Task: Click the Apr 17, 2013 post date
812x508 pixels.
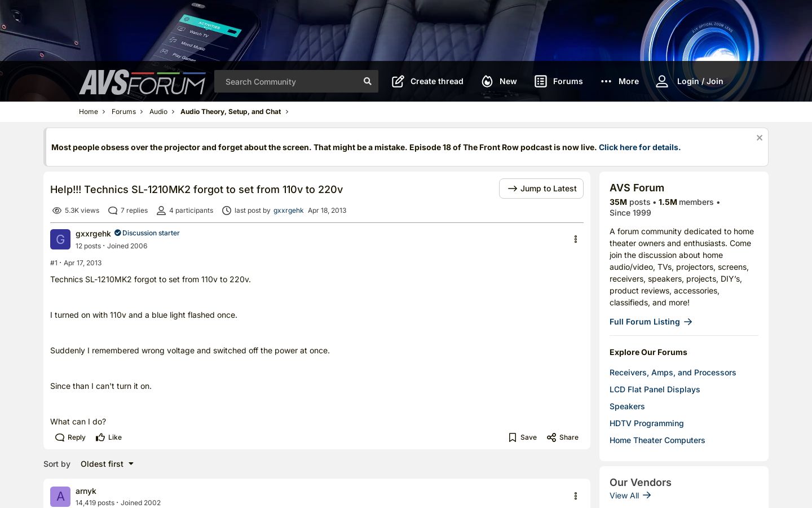Action: [x=83, y=263]
